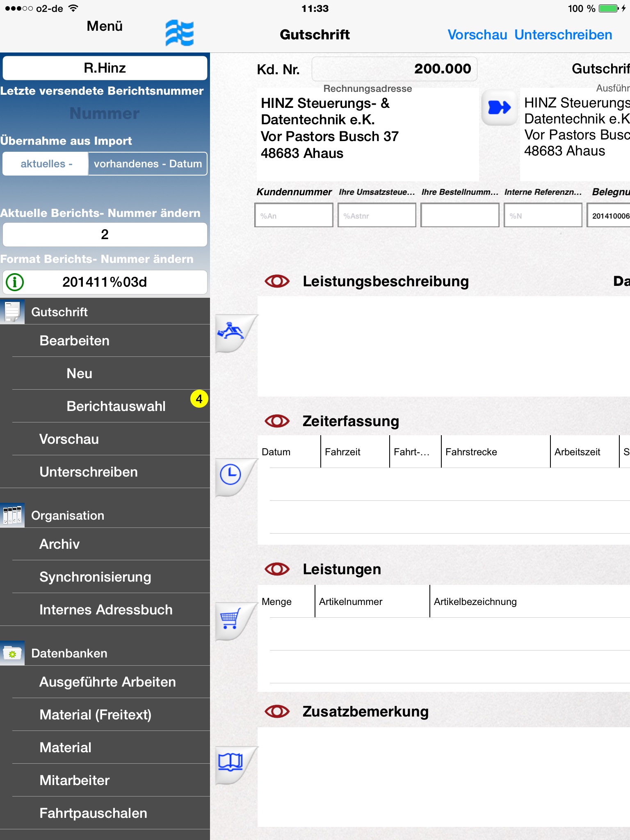Image resolution: width=630 pixels, height=840 pixels.
Task: Edit report number format 201411%03d
Action: tap(105, 282)
